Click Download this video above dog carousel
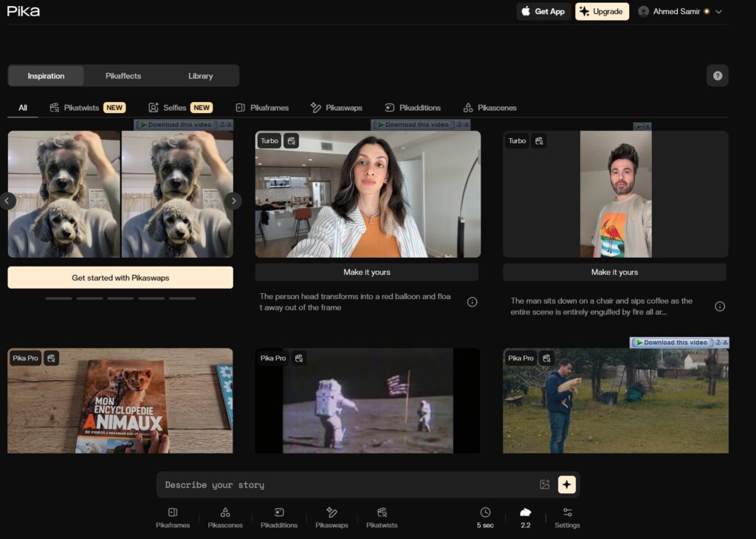This screenshot has height=539, width=756. (x=176, y=124)
